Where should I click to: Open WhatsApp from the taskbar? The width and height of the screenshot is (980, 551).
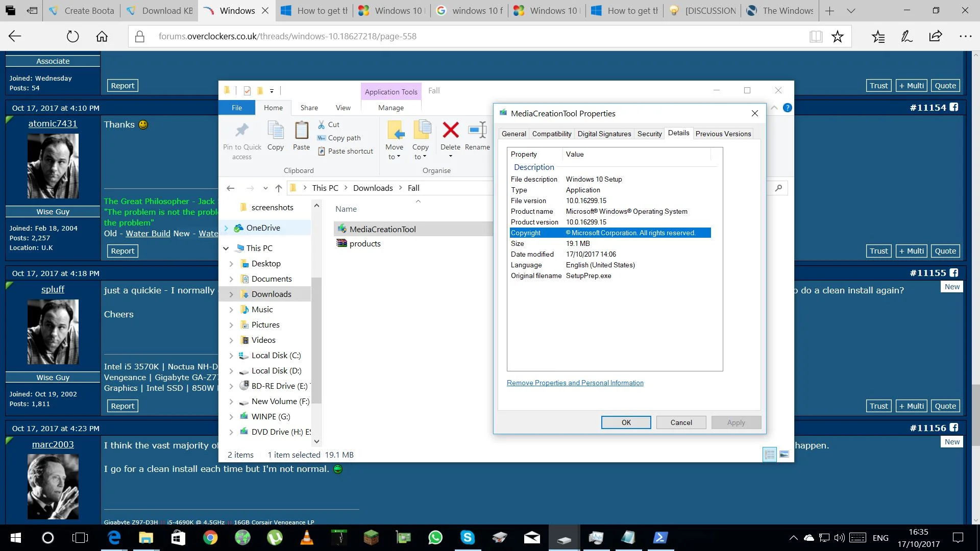pos(435,537)
